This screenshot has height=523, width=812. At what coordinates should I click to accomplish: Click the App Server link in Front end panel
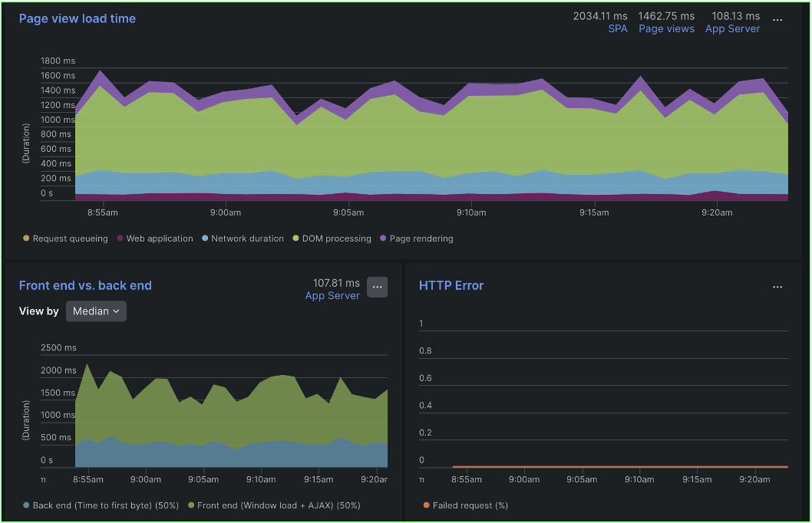332,295
